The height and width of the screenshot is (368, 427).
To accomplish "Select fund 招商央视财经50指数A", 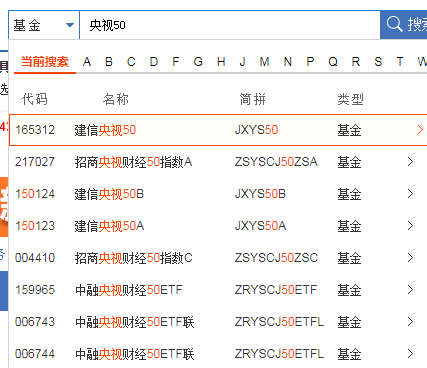I will tap(133, 162).
